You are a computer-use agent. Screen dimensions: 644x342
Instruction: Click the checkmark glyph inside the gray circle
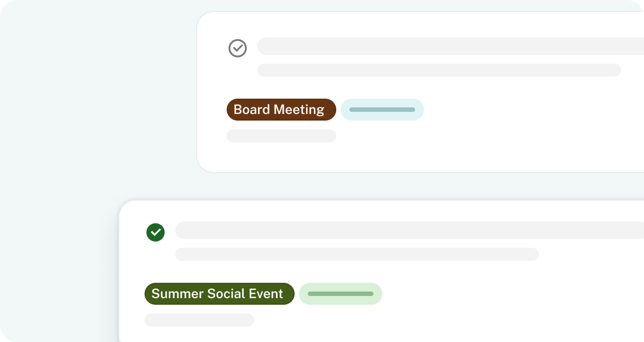pyautogui.click(x=238, y=48)
